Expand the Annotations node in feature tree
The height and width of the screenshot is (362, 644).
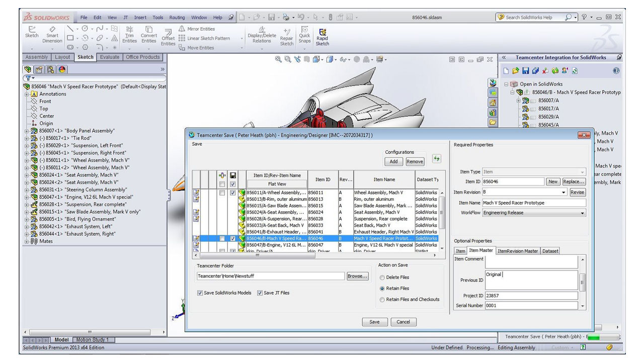click(x=27, y=94)
